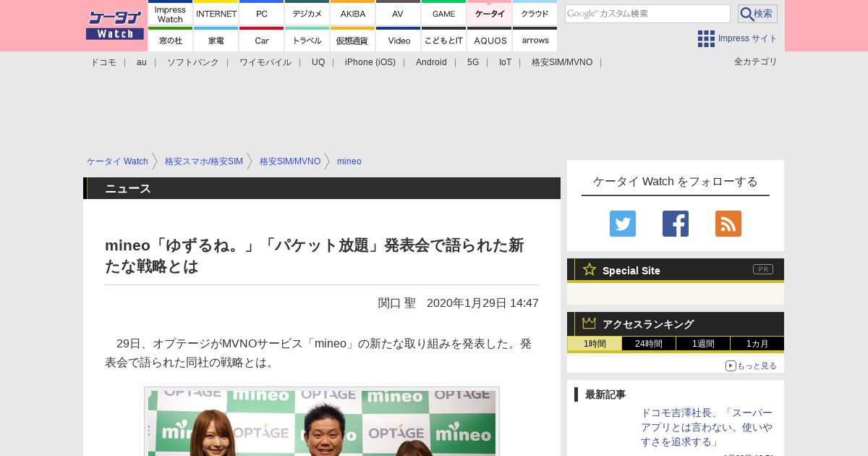The width and height of the screenshot is (868, 456).
Task: Click the mineo press conference photo
Action: [x=322, y=423]
